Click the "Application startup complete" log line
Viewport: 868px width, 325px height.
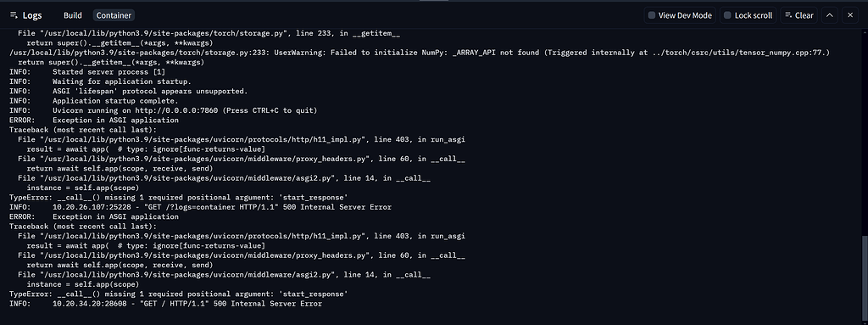[x=93, y=101]
